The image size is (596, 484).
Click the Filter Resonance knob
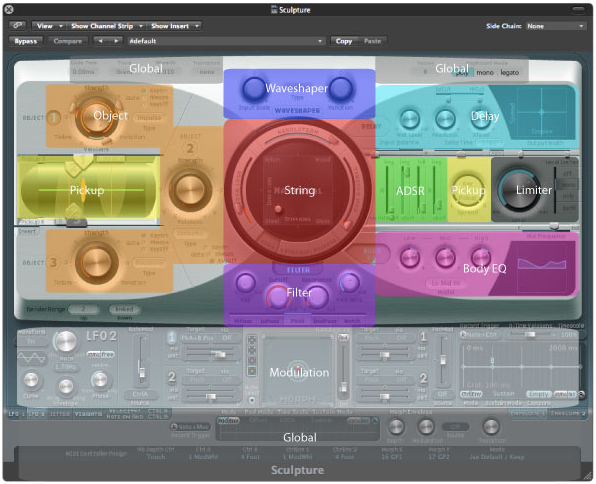[x=317, y=297]
